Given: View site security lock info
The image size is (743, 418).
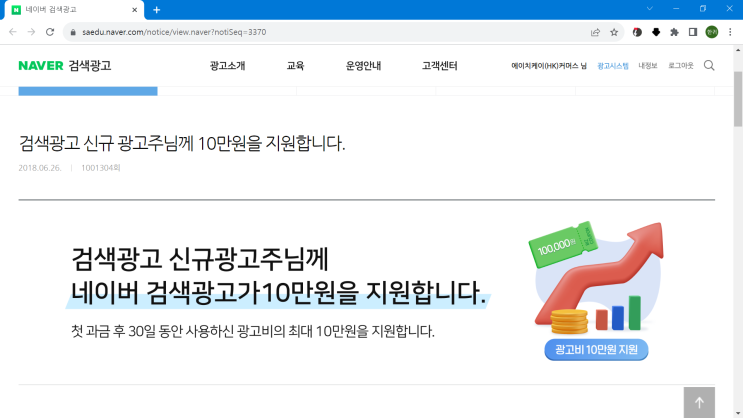Looking at the screenshot, I should 73,32.
